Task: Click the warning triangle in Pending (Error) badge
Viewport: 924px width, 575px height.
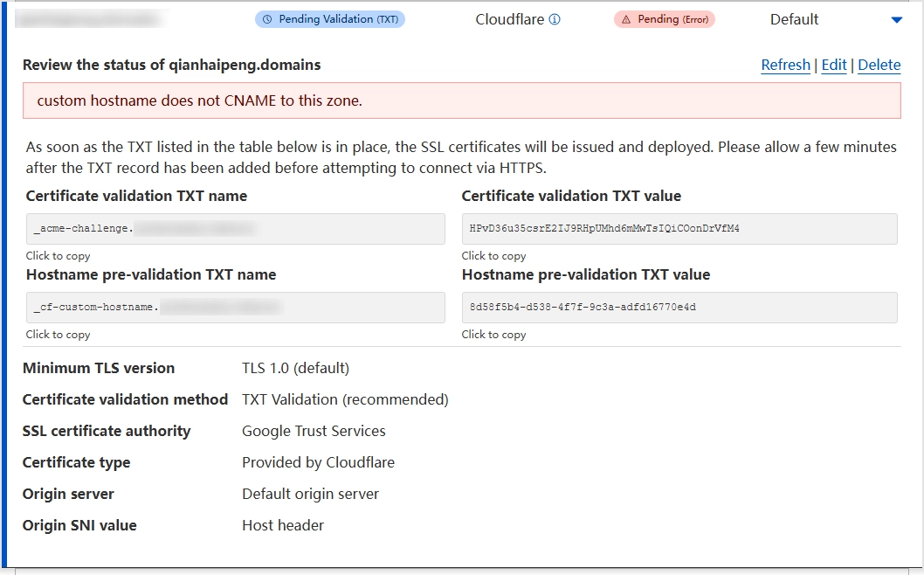Action: pyautogui.click(x=626, y=19)
